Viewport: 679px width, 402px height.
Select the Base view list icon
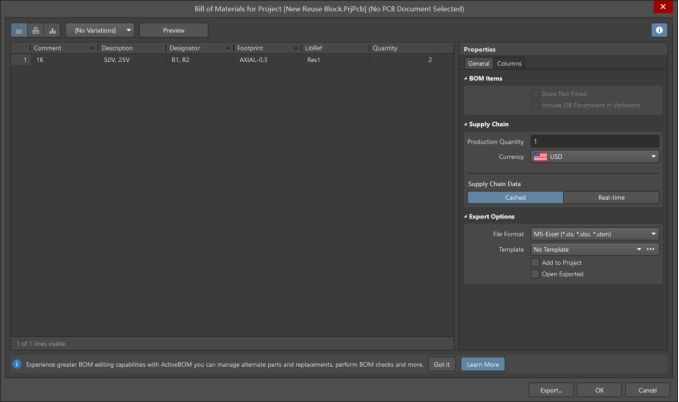pyautogui.click(x=19, y=30)
